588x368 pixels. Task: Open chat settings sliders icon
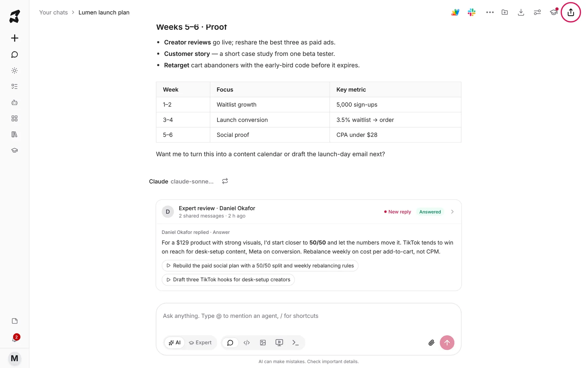(537, 12)
